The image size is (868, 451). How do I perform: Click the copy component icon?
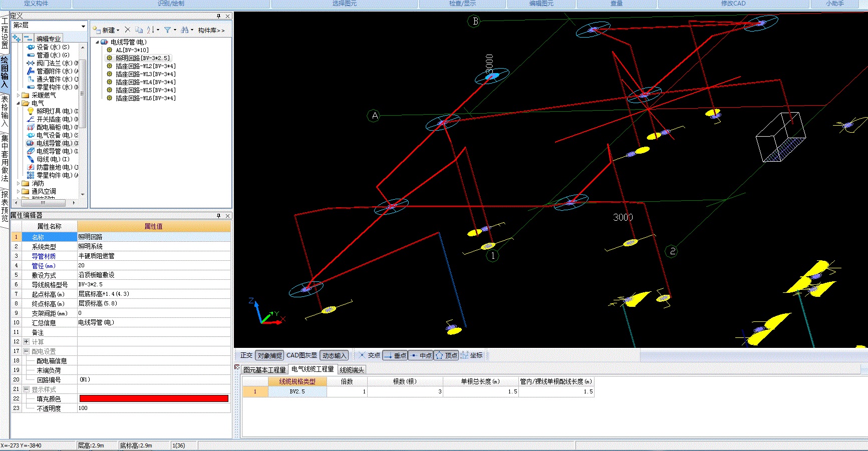139,30
